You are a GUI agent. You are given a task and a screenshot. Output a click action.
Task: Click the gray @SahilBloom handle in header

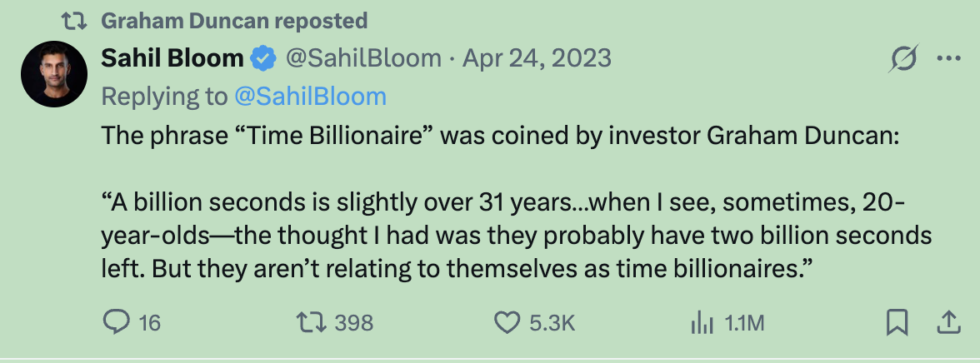click(x=363, y=58)
